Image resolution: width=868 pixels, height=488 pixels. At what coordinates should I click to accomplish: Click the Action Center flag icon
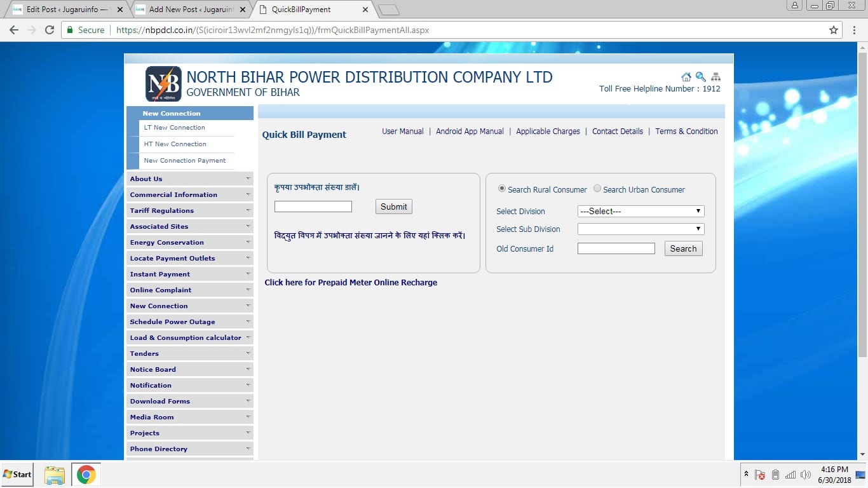click(x=759, y=475)
